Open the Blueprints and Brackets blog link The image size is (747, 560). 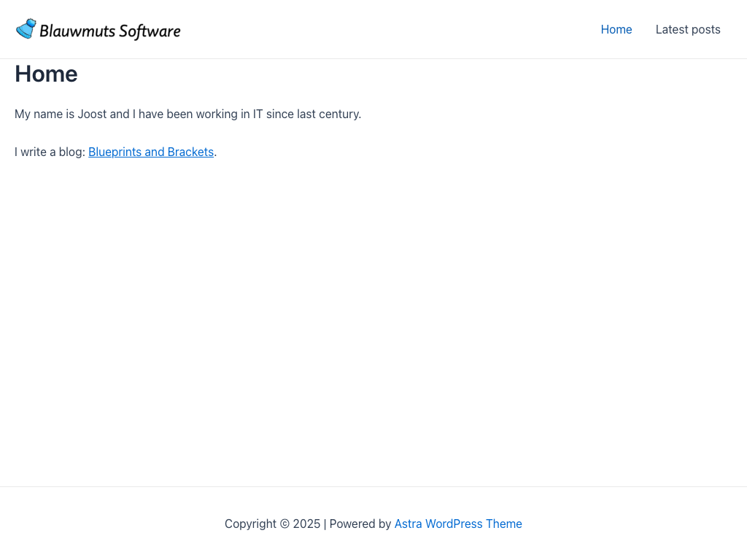point(151,152)
